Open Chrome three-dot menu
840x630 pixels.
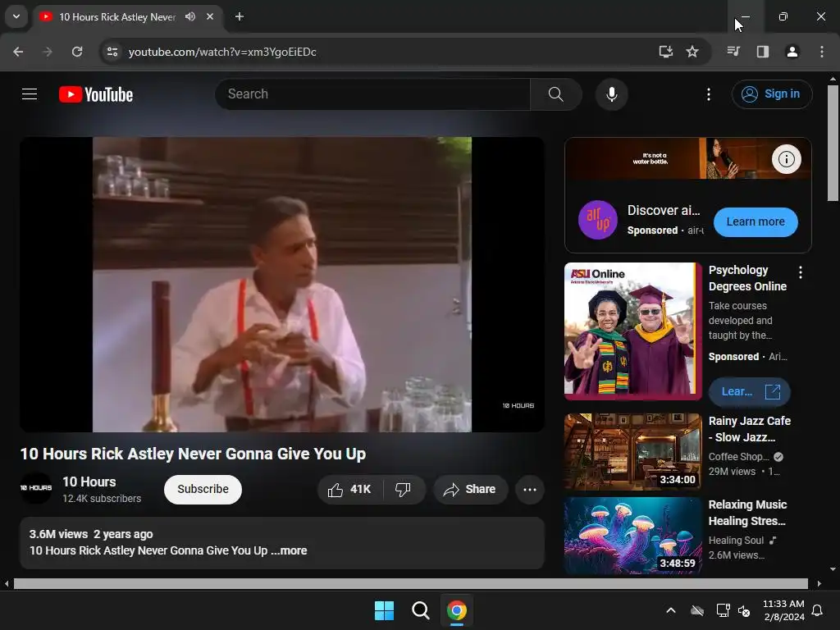(821, 52)
